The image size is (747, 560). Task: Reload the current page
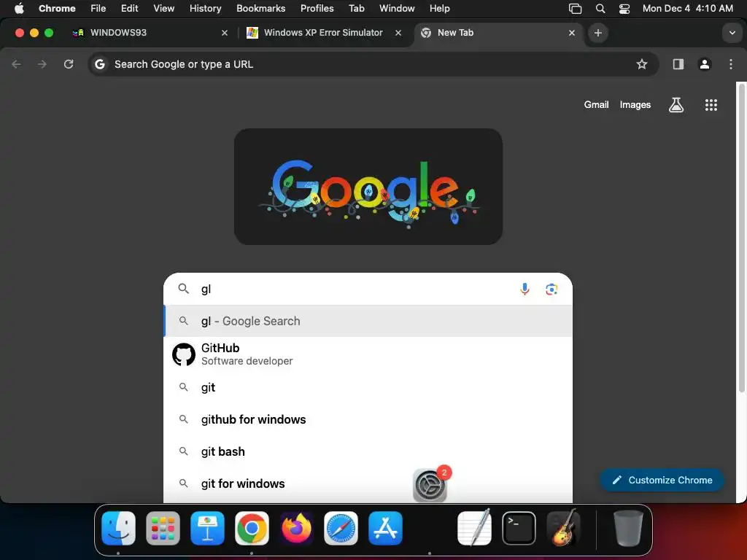coord(69,64)
